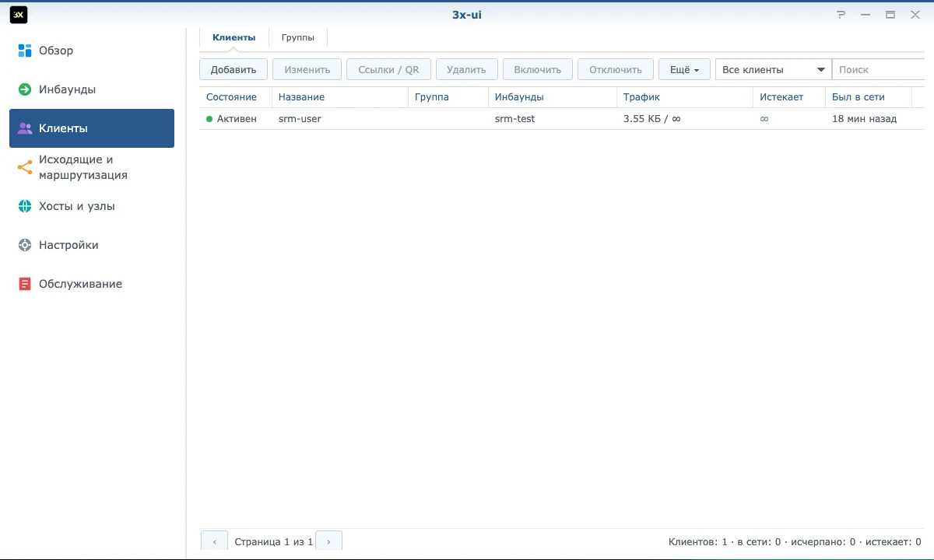Go to the next page arrow

coord(328,541)
